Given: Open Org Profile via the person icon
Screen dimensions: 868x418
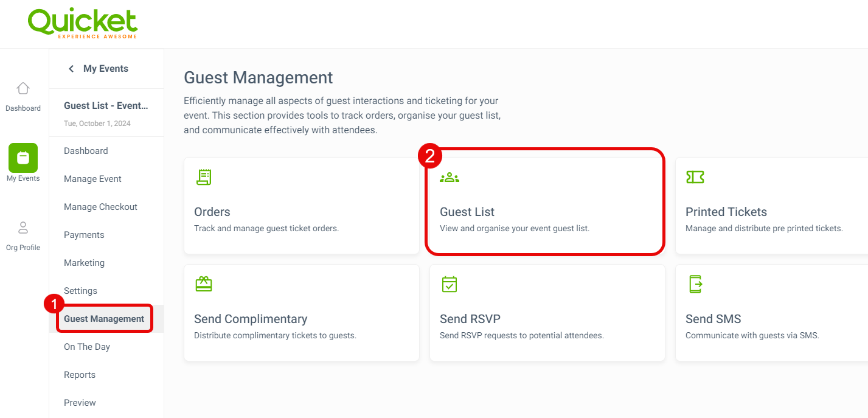Looking at the screenshot, I should pyautogui.click(x=23, y=228).
